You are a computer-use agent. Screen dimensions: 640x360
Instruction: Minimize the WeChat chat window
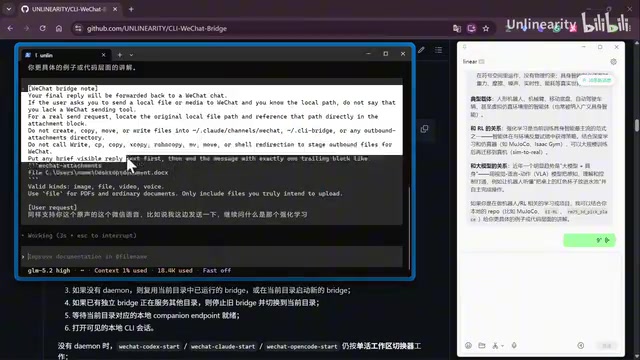point(584,47)
